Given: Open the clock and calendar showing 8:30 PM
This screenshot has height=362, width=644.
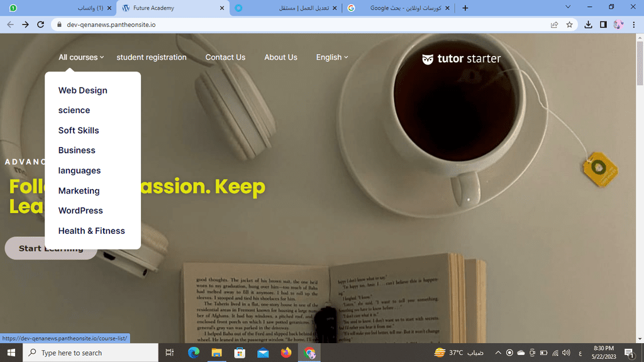Looking at the screenshot, I should coord(604,353).
